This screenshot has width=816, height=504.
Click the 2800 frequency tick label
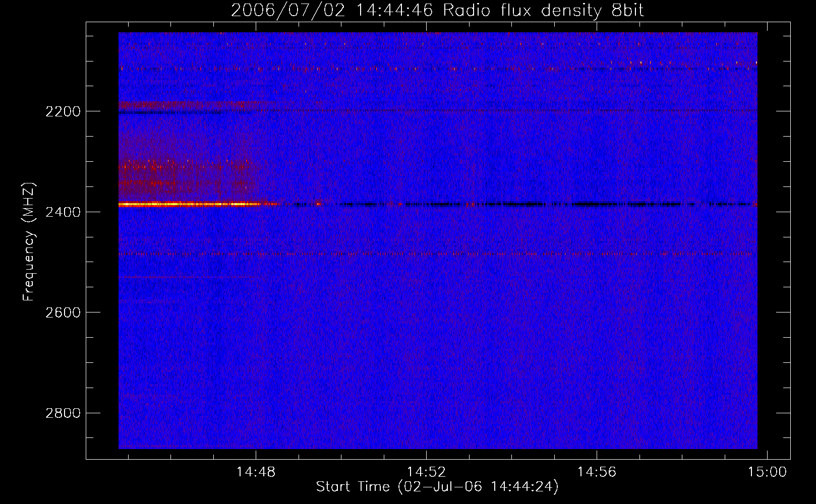pos(63,413)
